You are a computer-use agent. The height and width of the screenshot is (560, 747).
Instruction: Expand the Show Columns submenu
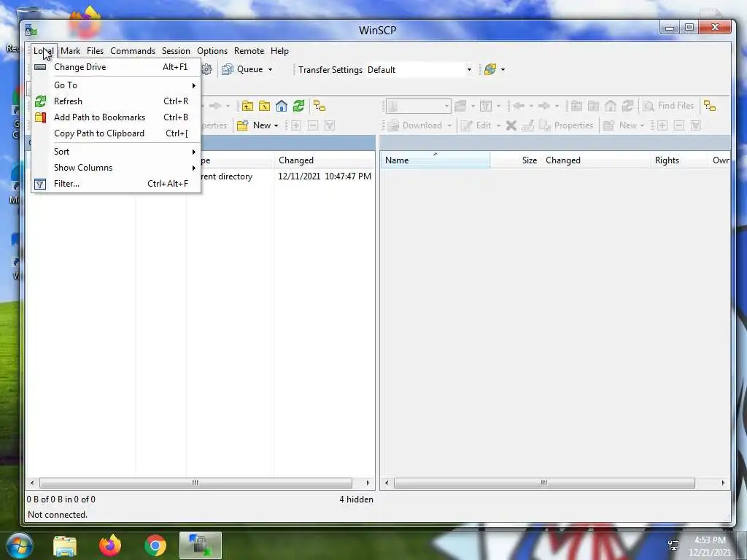point(116,168)
